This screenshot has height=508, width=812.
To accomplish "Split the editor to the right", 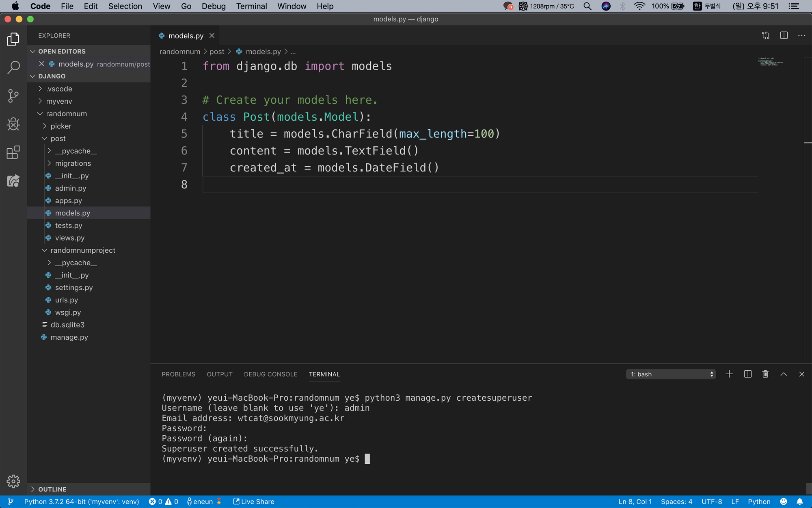I will pos(784,36).
